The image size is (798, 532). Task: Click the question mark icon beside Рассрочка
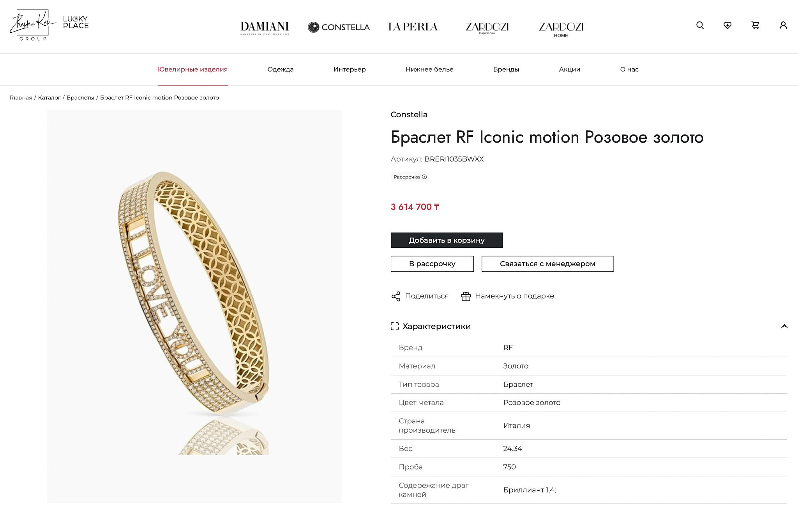pos(425,177)
